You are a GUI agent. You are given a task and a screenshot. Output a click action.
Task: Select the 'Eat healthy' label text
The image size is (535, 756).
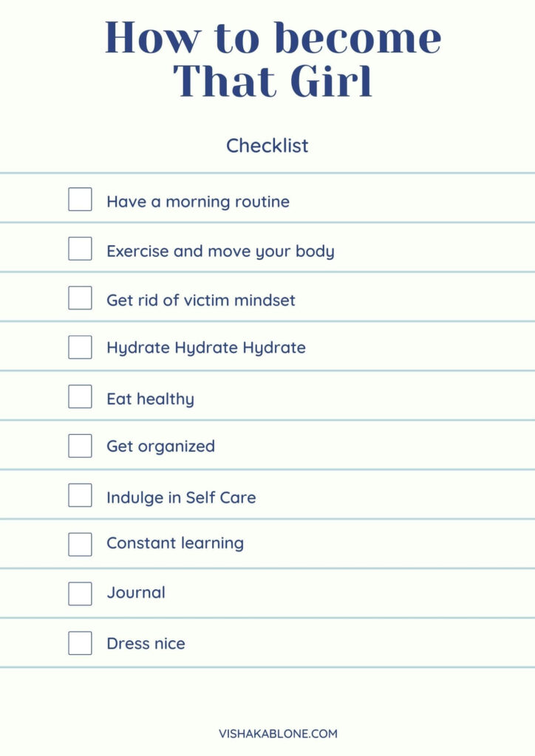tap(151, 399)
